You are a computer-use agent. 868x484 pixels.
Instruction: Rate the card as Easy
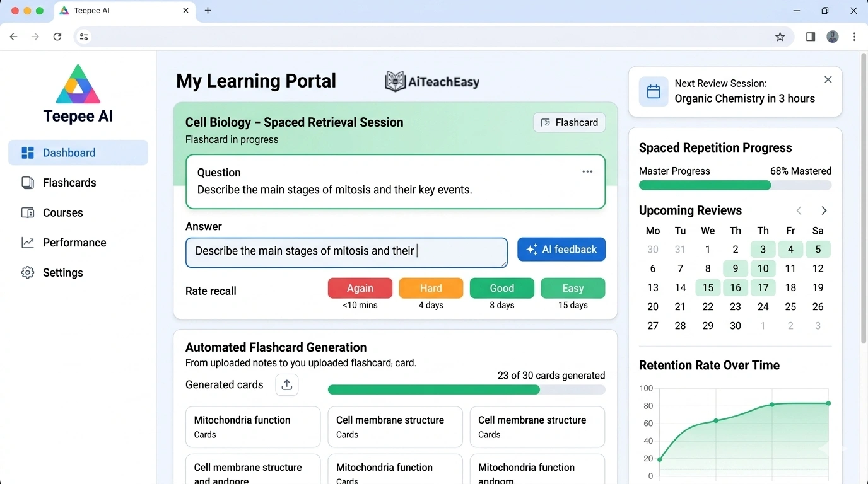(572, 287)
